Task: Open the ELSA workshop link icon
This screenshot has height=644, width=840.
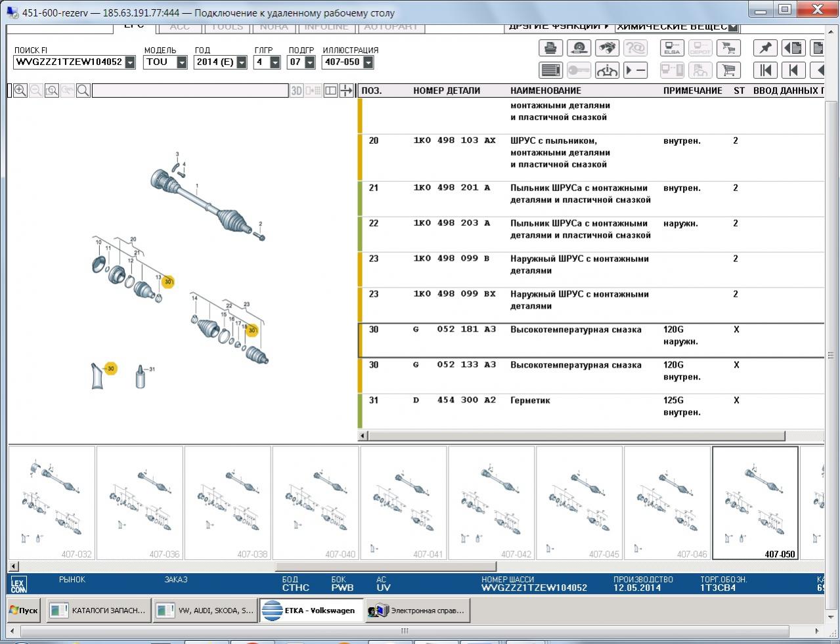Action: [x=672, y=48]
